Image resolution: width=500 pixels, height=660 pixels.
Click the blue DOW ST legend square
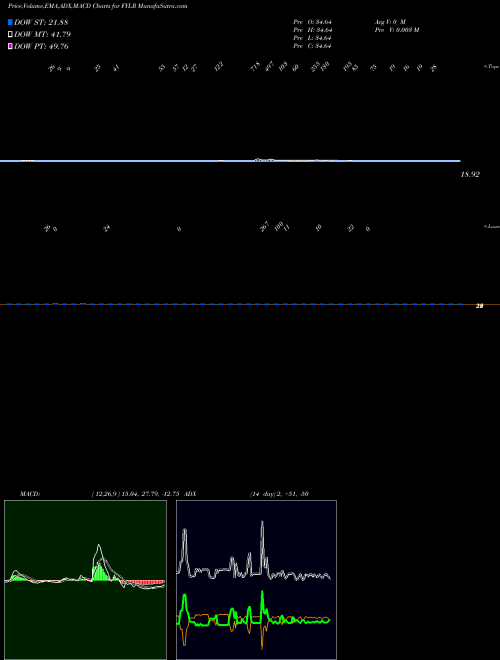pos(10,22)
